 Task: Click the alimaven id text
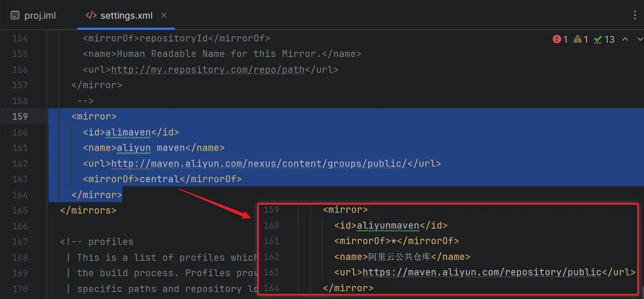(128, 132)
